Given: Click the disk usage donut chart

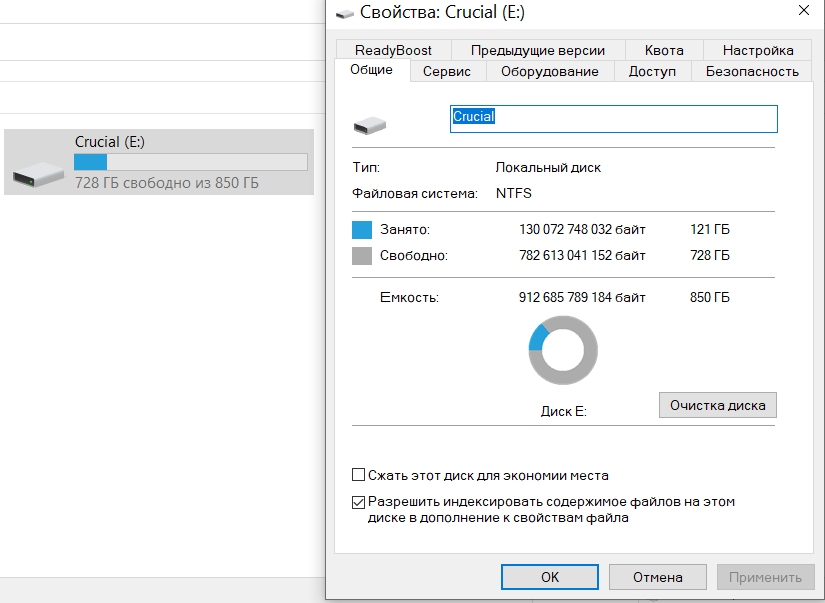Looking at the screenshot, I should (563, 350).
